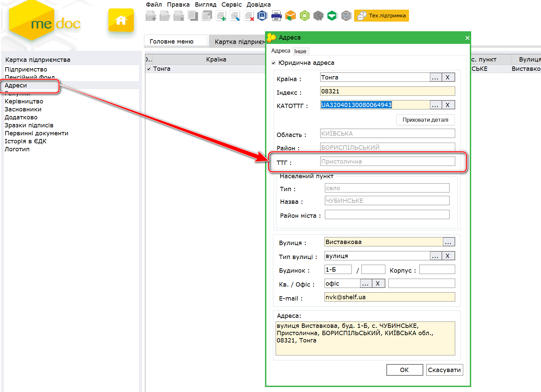
Task: Open the Тип вулиці selection ellipsis button
Action: (x=435, y=256)
